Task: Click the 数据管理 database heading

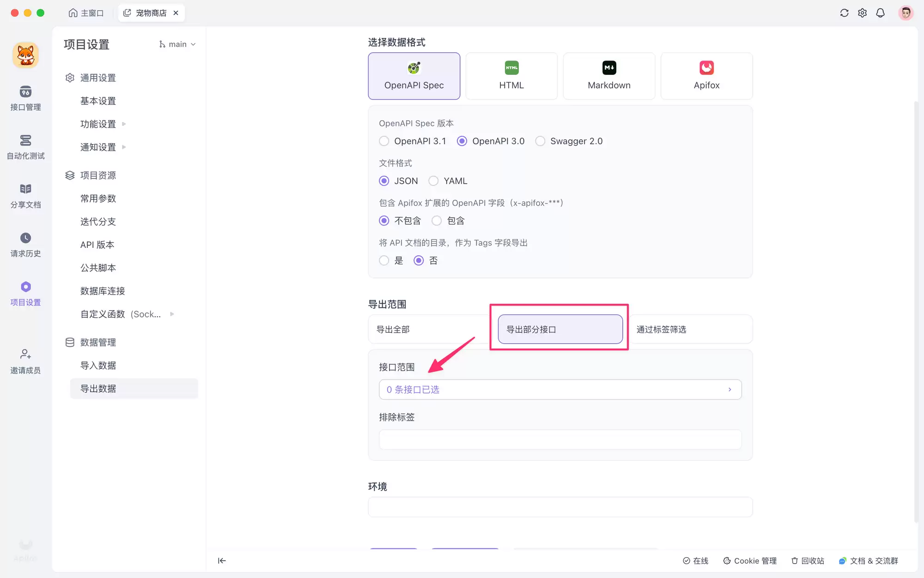Action: (91, 342)
